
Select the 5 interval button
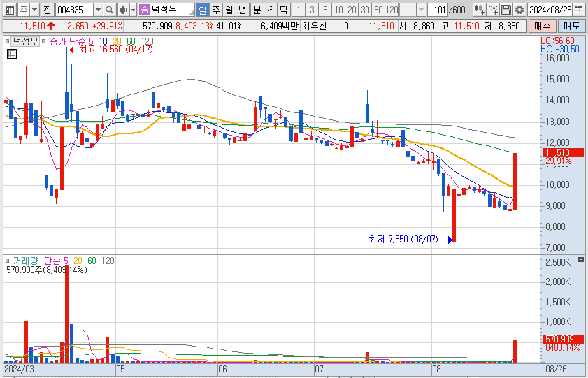coord(325,10)
